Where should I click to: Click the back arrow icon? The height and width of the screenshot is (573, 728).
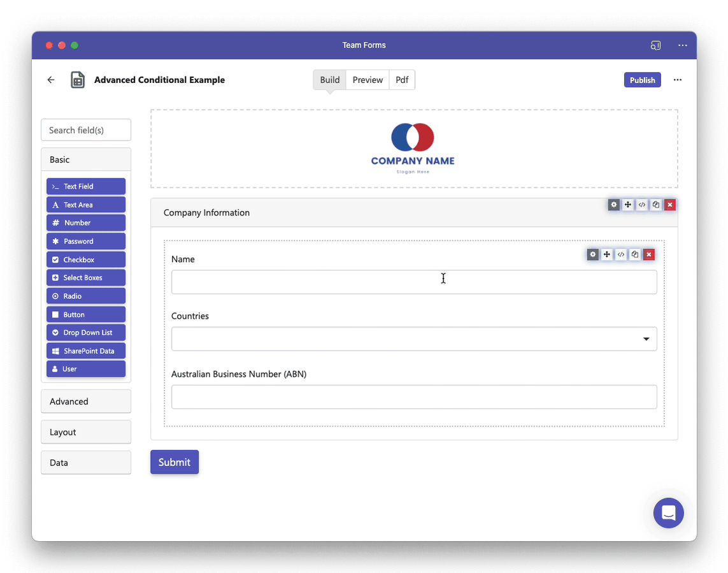click(x=51, y=80)
